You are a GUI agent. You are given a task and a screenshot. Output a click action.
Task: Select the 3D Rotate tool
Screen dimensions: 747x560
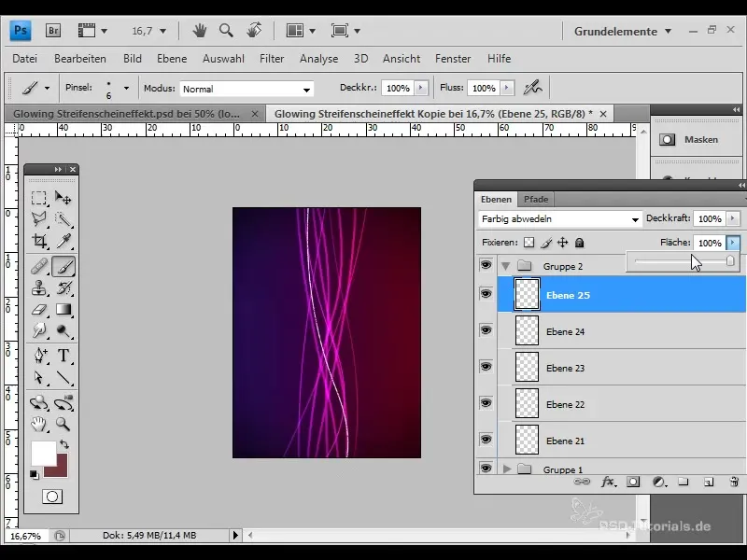(39, 403)
